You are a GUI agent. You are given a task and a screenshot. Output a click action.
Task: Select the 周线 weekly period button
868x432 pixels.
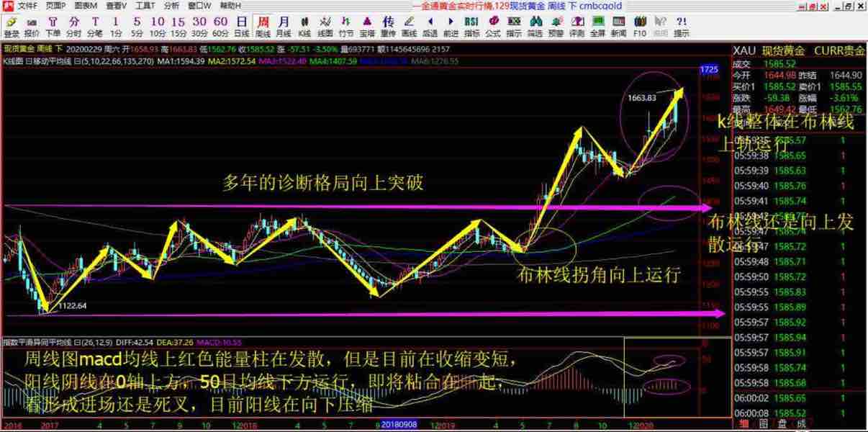tap(263, 27)
